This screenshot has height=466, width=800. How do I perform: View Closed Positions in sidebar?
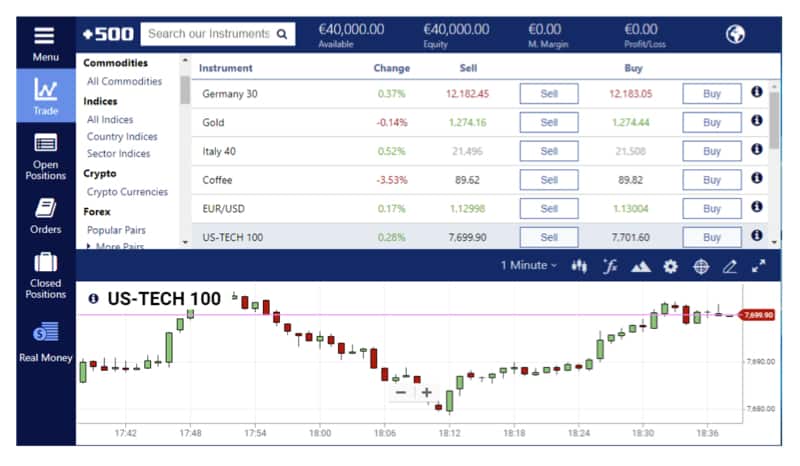(x=46, y=275)
